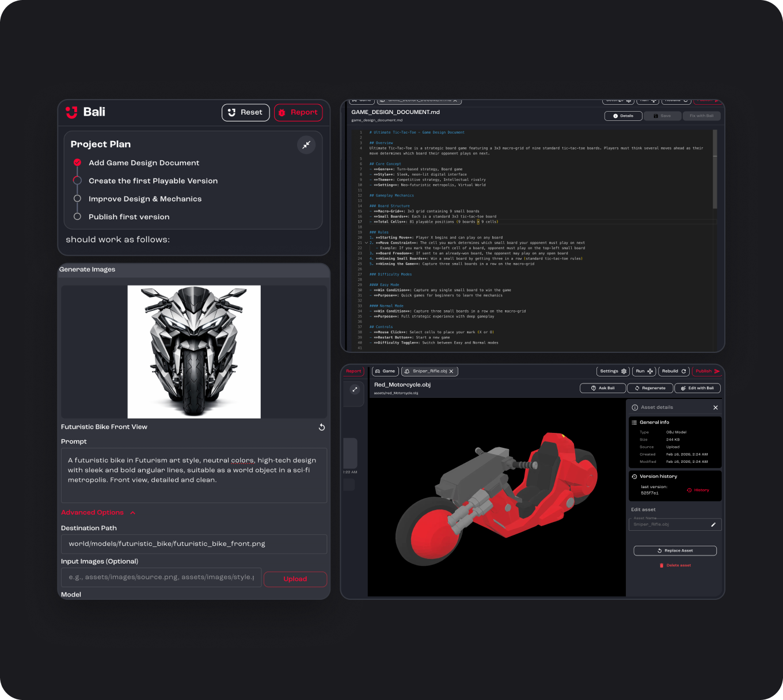This screenshot has width=783, height=700.
Task: Click the refresh icon next to Futuristic Bike Front View
Action: 321,427
